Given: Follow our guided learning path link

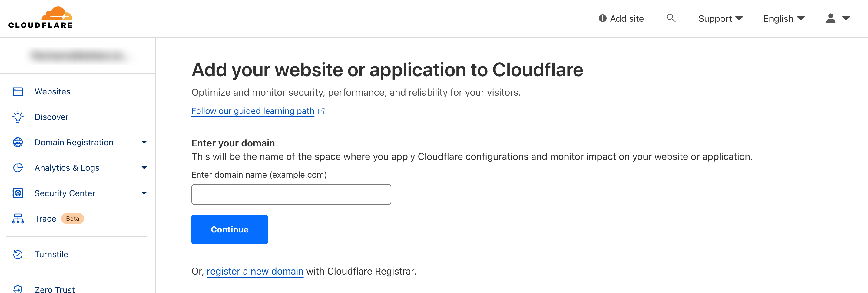Looking at the screenshot, I should (x=253, y=111).
